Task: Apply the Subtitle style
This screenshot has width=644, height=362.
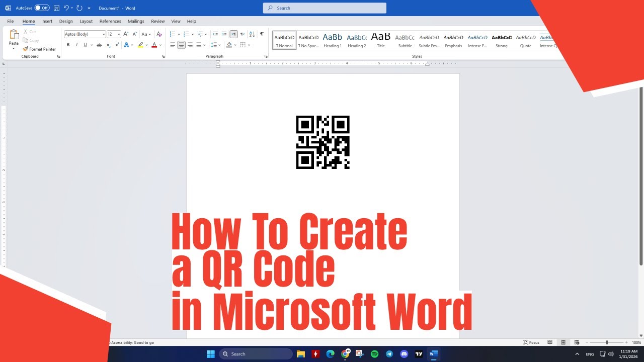Action: tap(405, 40)
